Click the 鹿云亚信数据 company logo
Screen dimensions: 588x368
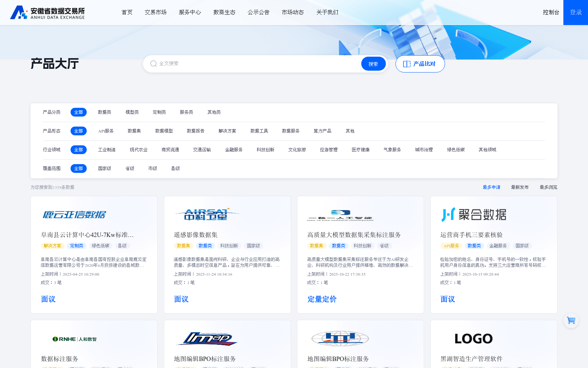click(x=74, y=215)
